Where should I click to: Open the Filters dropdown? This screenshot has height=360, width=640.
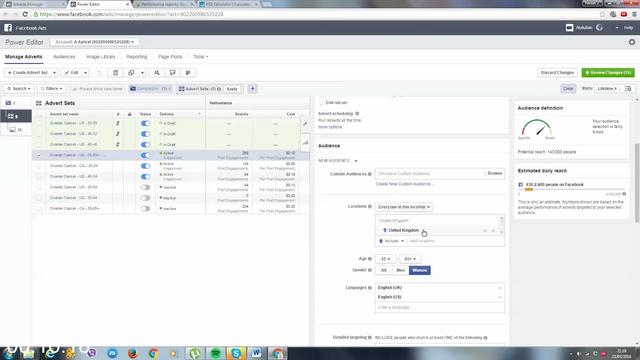pyautogui.click(x=51, y=89)
